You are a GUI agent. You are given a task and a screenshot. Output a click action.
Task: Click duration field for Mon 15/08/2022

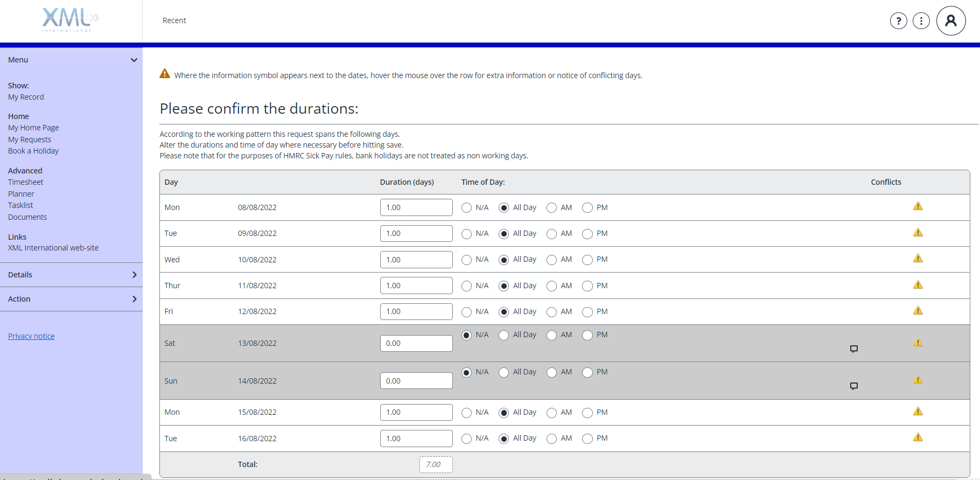point(416,412)
